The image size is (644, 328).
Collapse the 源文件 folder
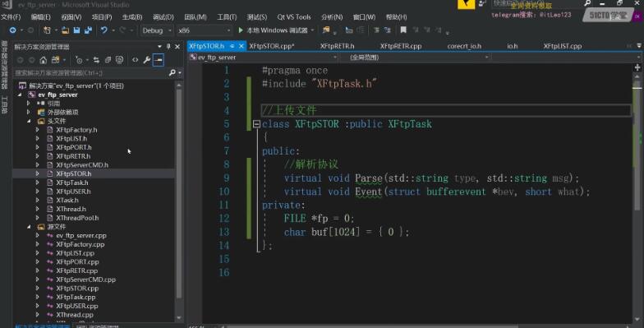[29, 227]
